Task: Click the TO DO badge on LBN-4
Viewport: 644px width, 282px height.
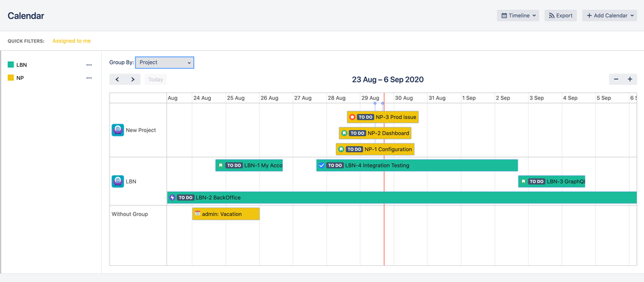Action: click(335, 165)
